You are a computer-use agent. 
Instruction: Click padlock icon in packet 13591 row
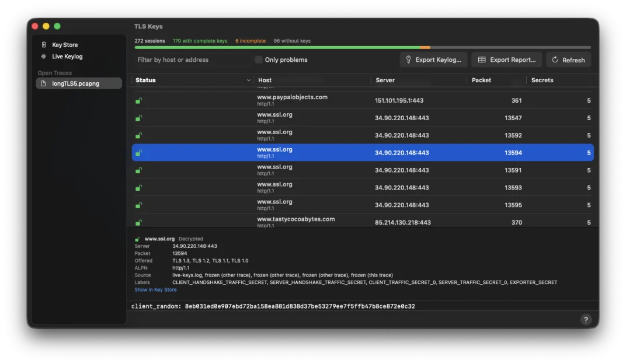point(138,170)
